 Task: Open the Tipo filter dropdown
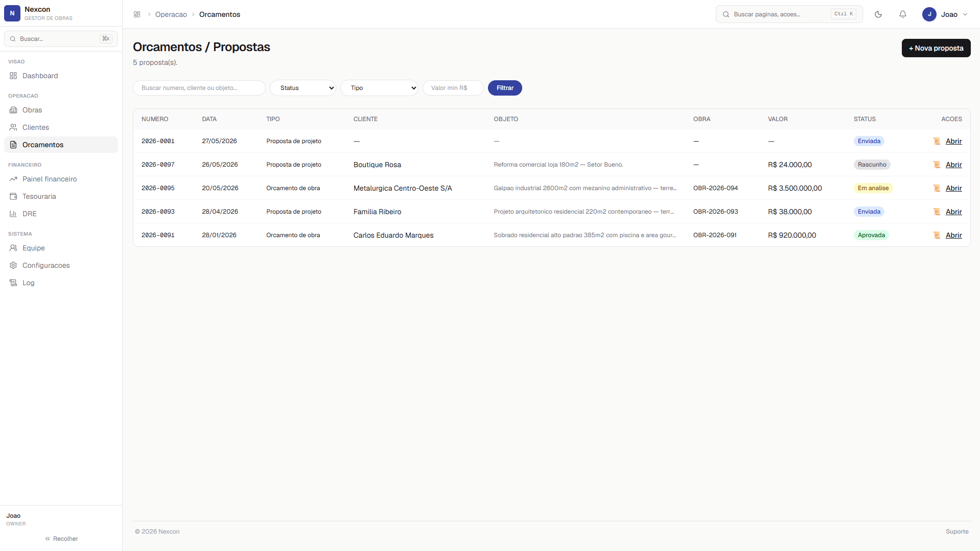pos(379,88)
